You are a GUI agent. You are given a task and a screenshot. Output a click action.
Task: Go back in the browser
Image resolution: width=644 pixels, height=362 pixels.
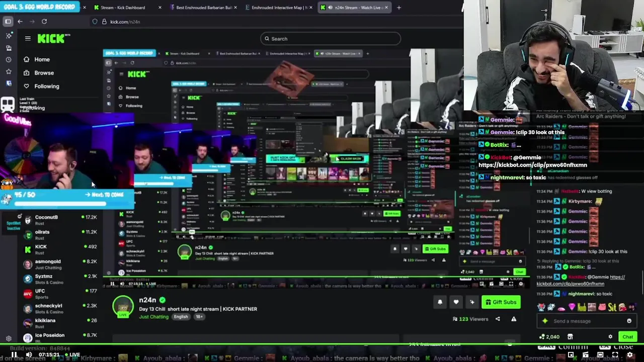[x=20, y=22]
